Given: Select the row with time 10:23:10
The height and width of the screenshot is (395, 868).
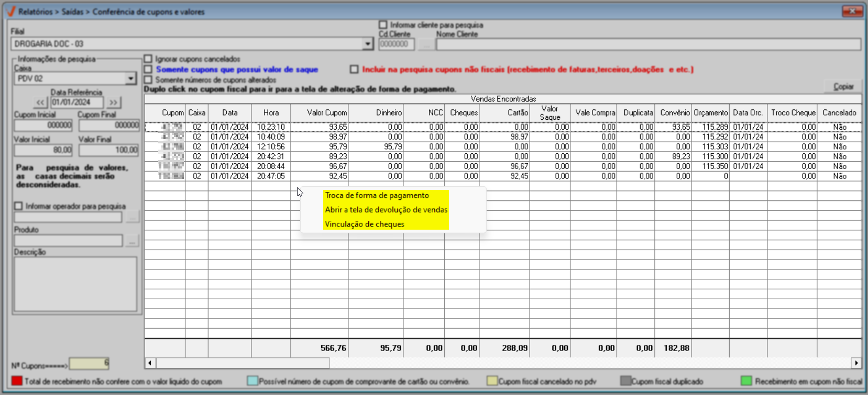Looking at the screenshot, I should click(x=503, y=127).
